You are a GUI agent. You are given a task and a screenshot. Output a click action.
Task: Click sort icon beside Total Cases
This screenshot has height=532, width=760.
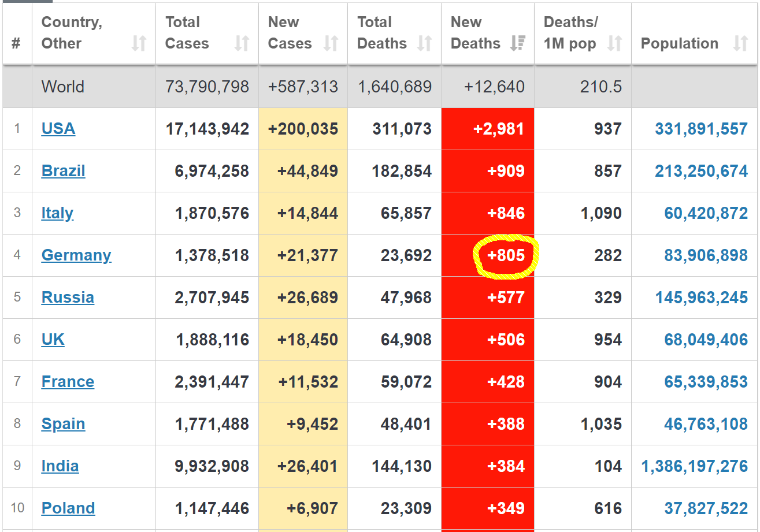point(242,43)
